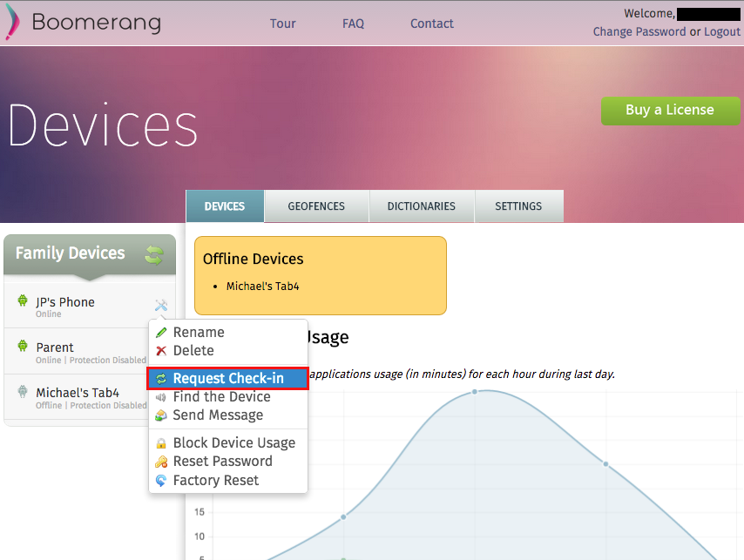The width and height of the screenshot is (744, 560).
Task: Click the Welcome, greeting text
Action: [649, 13]
